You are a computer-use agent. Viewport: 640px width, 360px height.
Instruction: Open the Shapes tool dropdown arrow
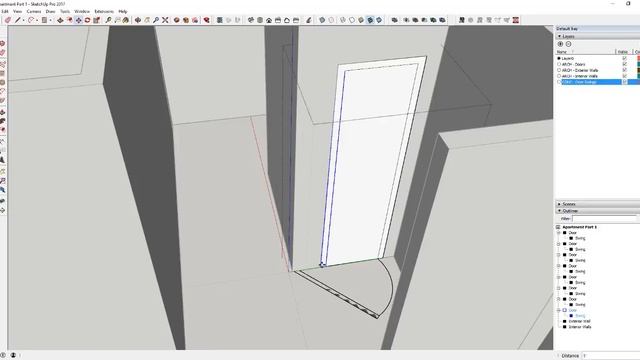pyautogui.click(x=50, y=20)
